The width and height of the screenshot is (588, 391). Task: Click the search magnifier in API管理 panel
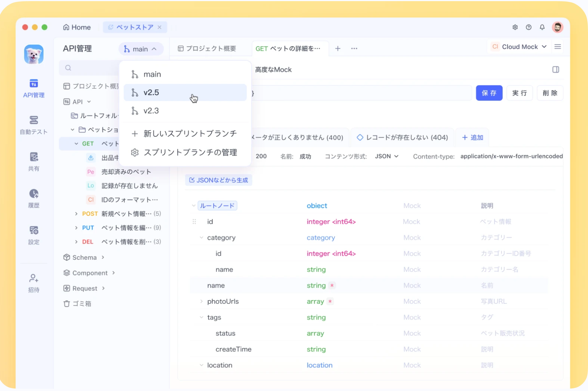68,68
